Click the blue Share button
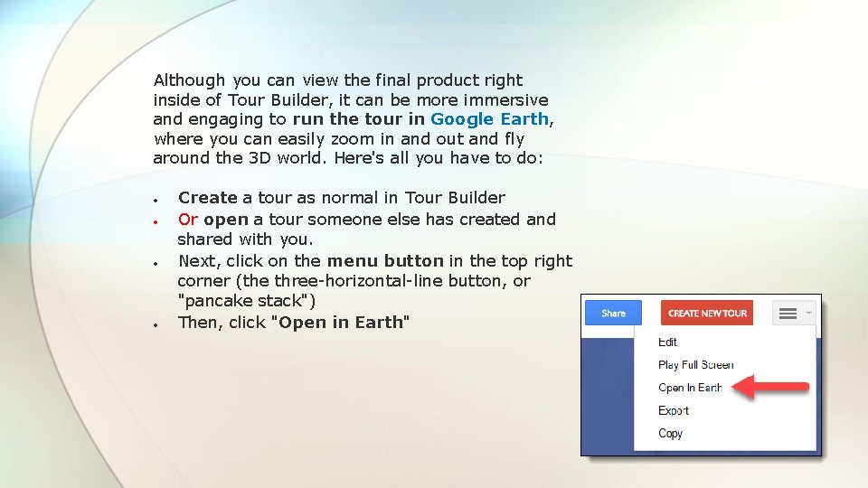 pyautogui.click(x=613, y=314)
